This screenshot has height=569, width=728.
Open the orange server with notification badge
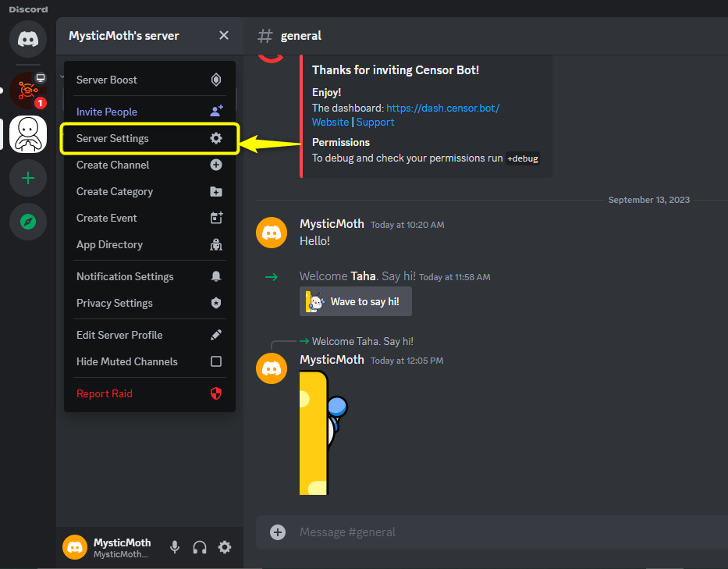coord(28,90)
